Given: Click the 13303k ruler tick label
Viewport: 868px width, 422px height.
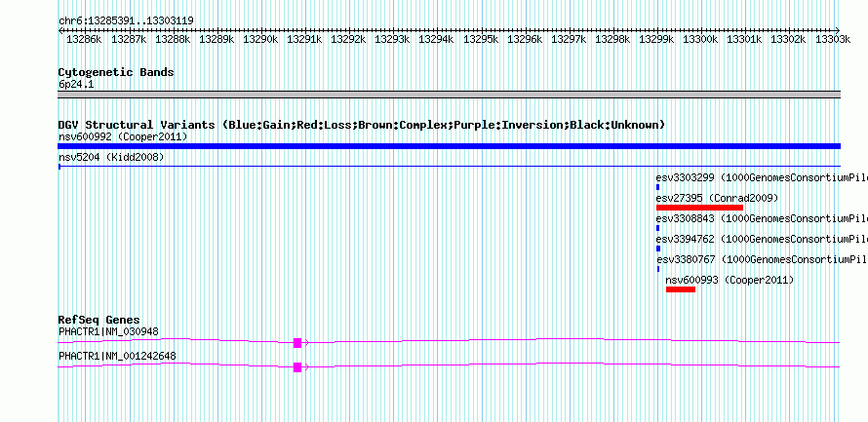Looking at the screenshot, I should [833, 40].
